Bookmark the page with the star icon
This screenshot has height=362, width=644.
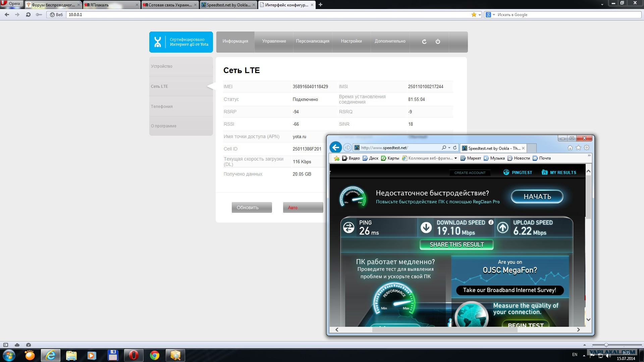(x=474, y=15)
